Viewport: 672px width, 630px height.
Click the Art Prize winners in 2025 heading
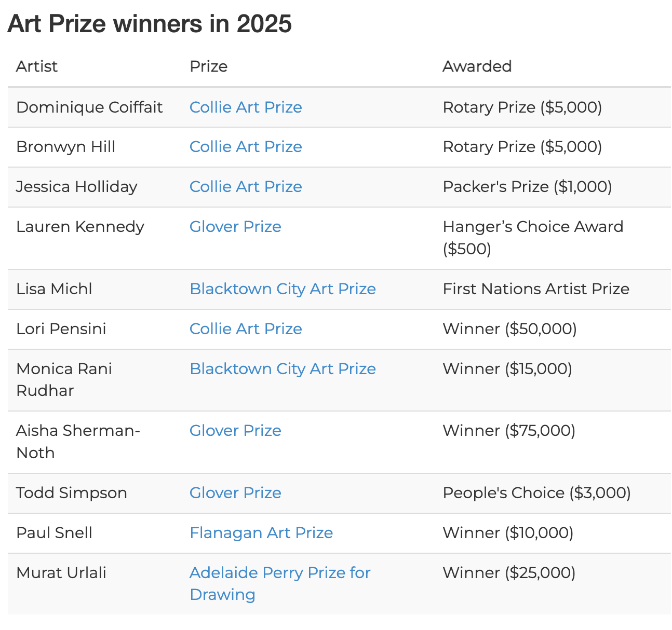tap(150, 24)
